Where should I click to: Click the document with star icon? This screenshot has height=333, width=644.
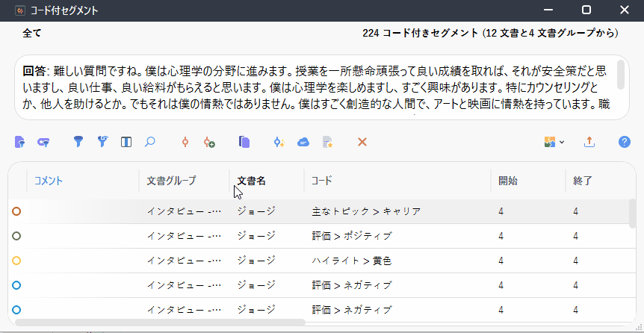tap(327, 142)
